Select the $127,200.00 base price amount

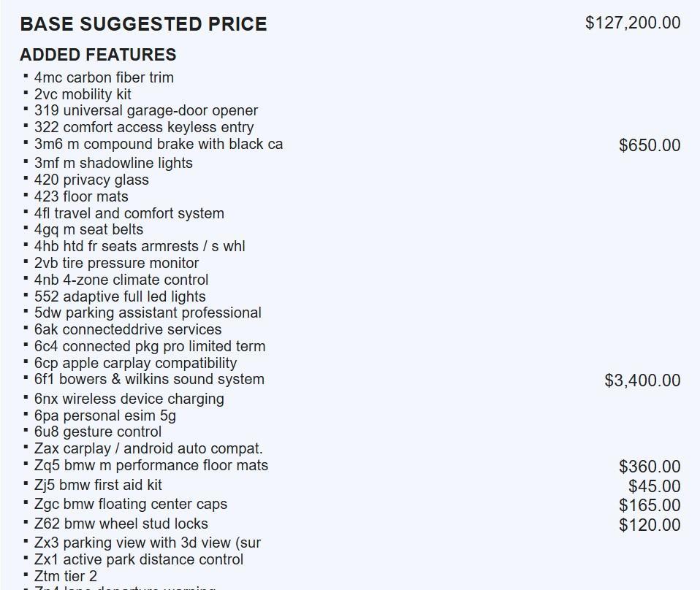coord(632,23)
